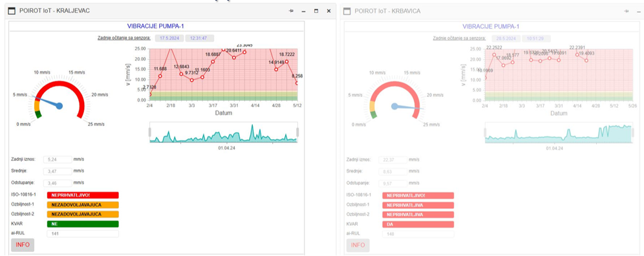Click the Ozbiljnost-2 NEZADOVOLJAVAJUĆA badge
This screenshot has width=644, height=256.
point(83,214)
